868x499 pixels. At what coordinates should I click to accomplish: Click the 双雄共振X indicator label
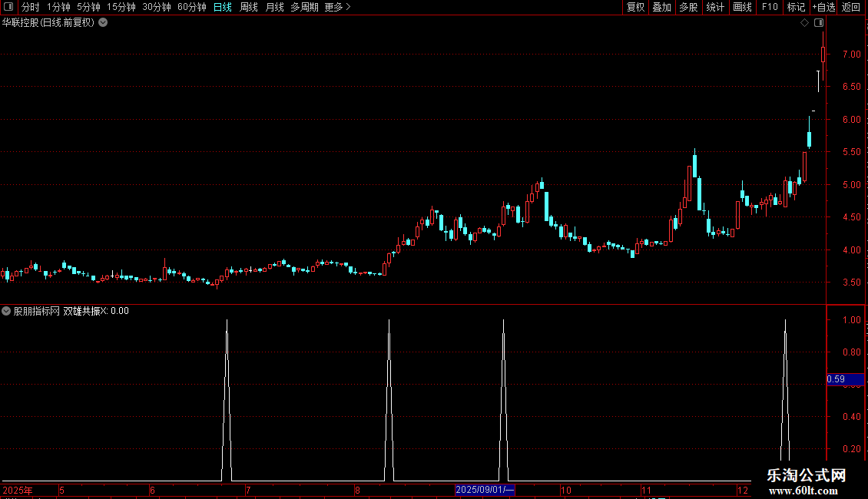tap(86, 311)
